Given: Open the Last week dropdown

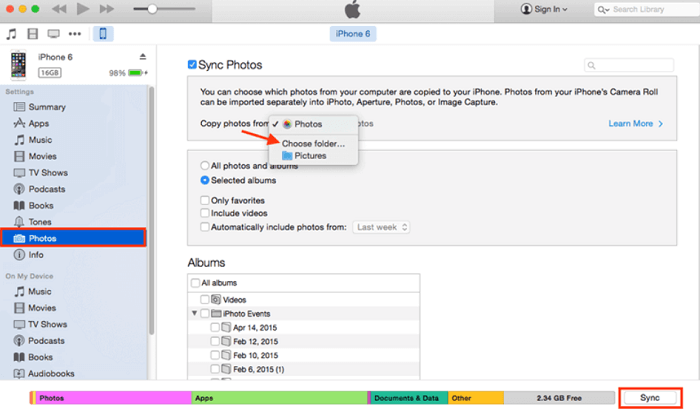Looking at the screenshot, I should pos(381,227).
